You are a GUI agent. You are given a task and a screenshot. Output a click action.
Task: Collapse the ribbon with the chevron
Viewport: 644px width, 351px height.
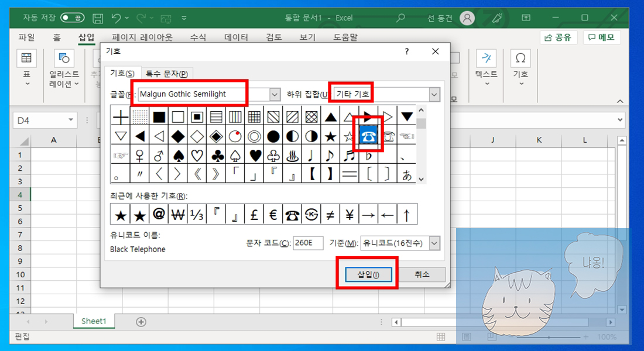620,101
